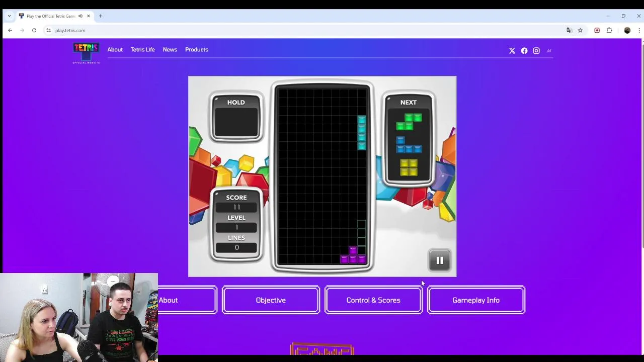Open a new browser tab
This screenshot has width=644, height=362.
101,16
